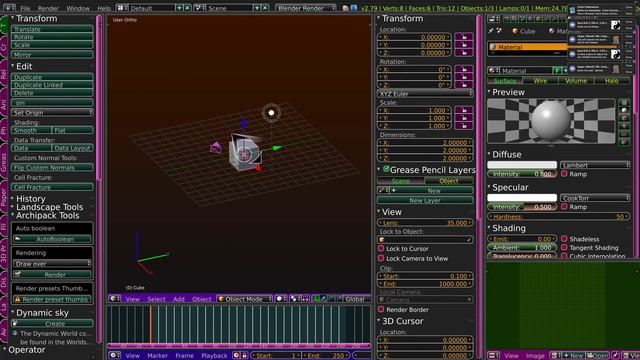Open the Properties editor type icon

point(493,19)
